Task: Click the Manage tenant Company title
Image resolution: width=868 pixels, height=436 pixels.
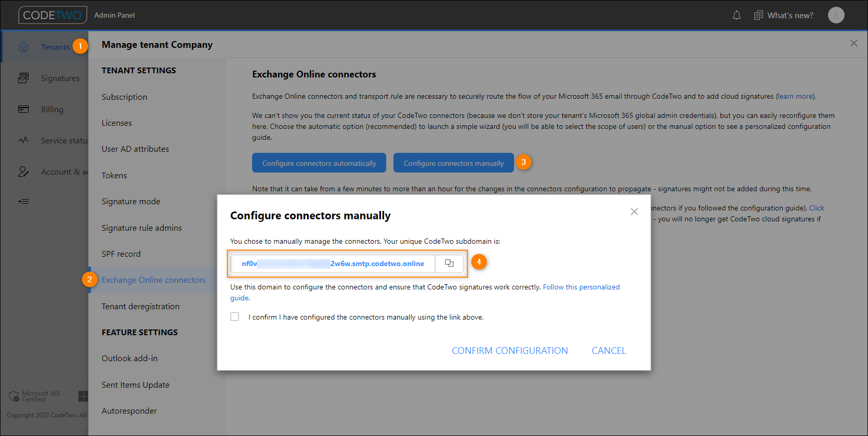Action: click(157, 45)
